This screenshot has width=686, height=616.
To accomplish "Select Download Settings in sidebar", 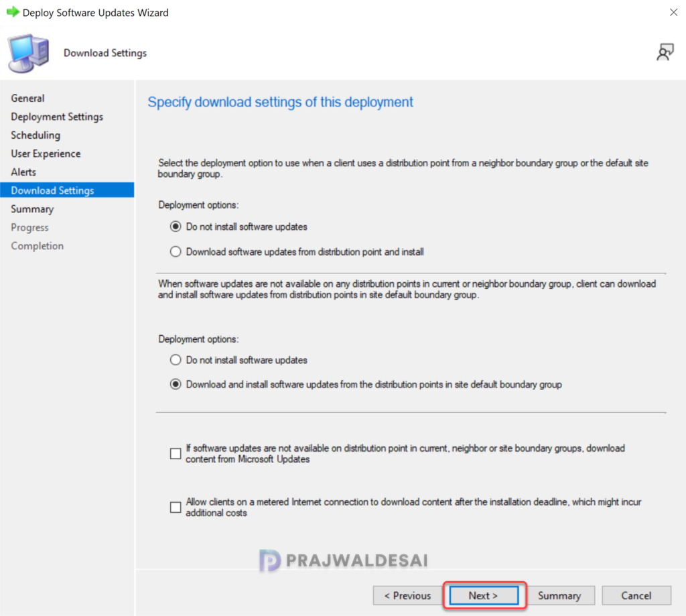I will coord(67,190).
